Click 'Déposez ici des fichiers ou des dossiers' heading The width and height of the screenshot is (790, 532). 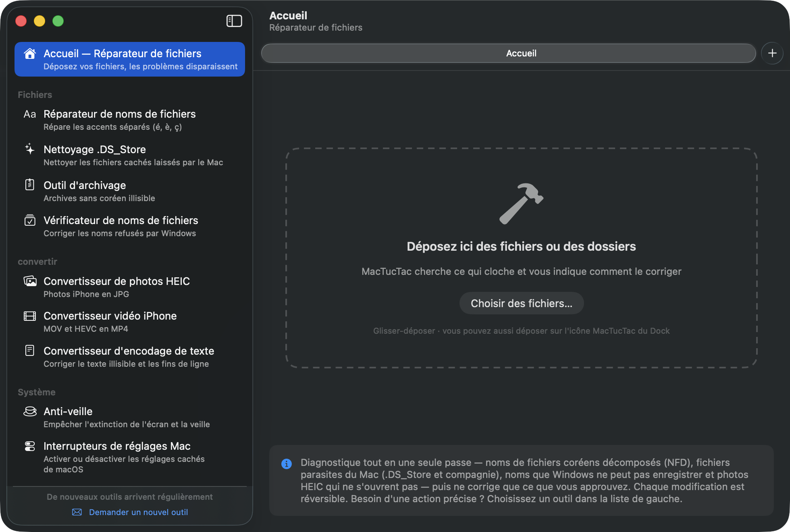[521, 246]
